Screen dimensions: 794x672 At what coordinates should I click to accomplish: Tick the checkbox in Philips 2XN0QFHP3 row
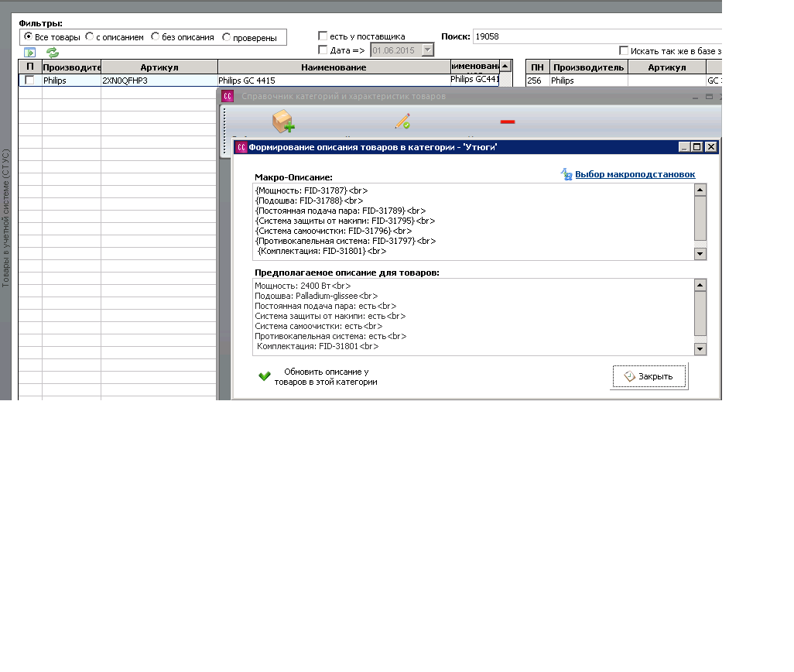(x=30, y=80)
